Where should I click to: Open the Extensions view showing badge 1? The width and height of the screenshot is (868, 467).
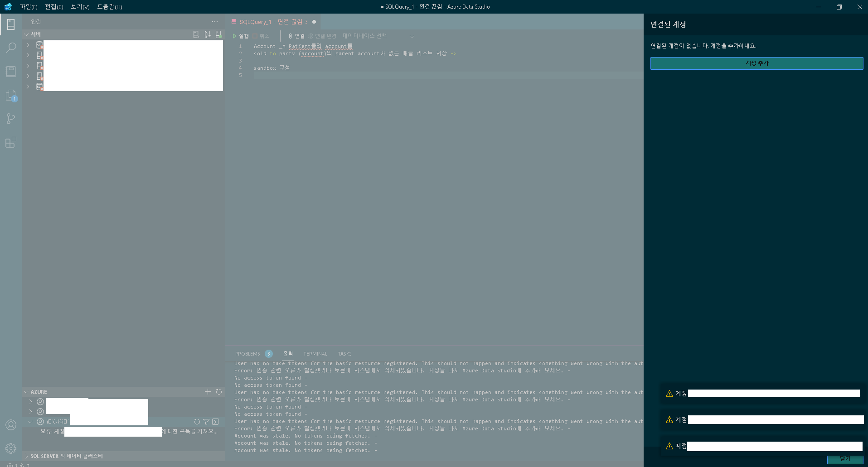point(10,95)
